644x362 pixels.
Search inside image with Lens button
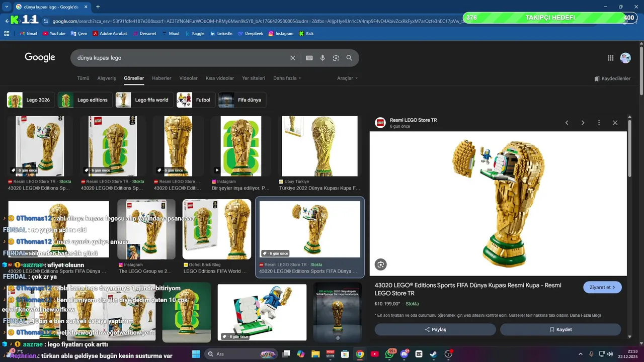[381, 264]
